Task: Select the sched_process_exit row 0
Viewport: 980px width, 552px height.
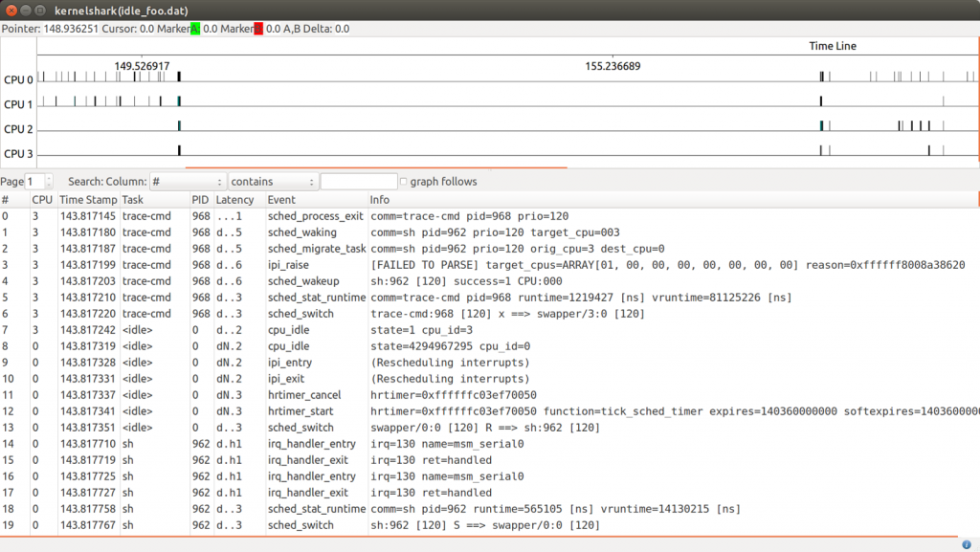Action: click(x=316, y=216)
